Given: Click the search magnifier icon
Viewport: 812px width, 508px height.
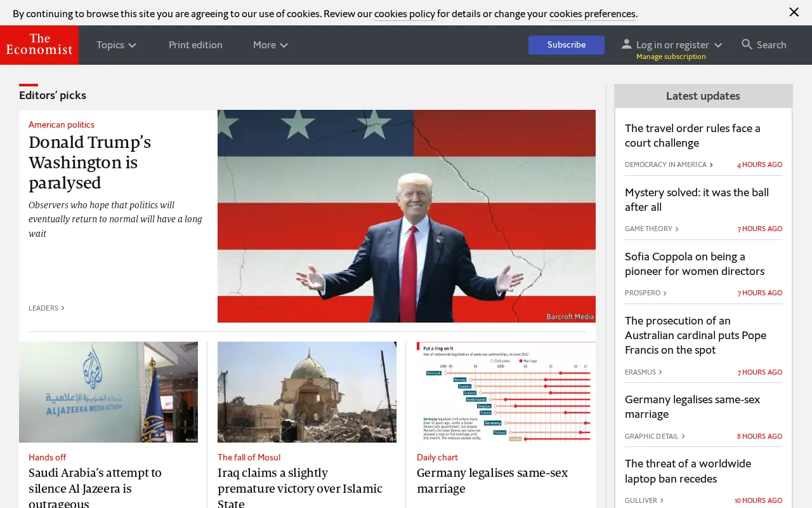Looking at the screenshot, I should 747,44.
